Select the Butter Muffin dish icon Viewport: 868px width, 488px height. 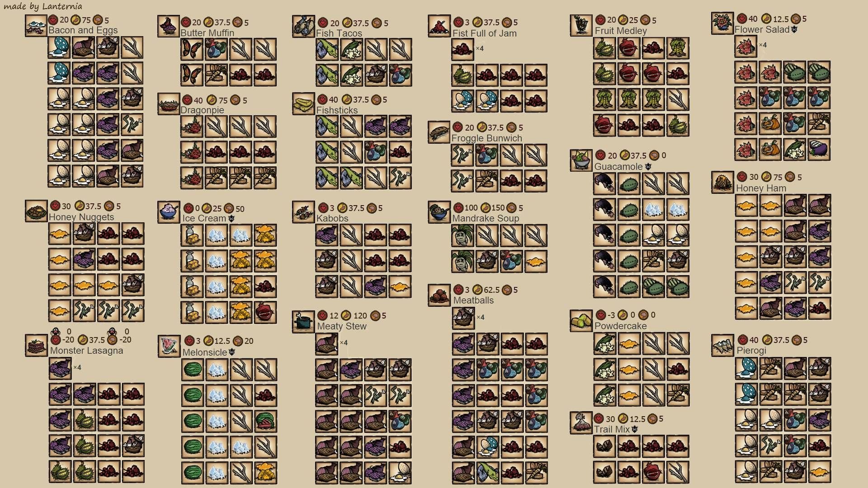(169, 26)
